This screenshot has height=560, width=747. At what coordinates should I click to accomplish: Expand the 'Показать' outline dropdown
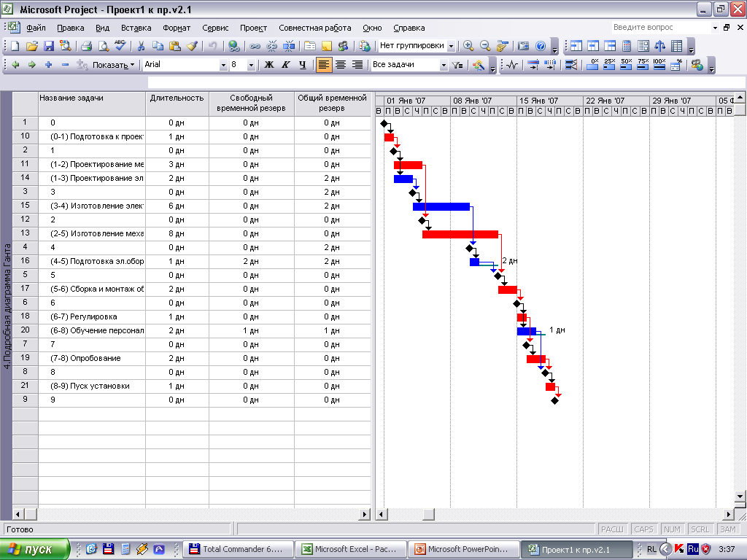pyautogui.click(x=113, y=65)
